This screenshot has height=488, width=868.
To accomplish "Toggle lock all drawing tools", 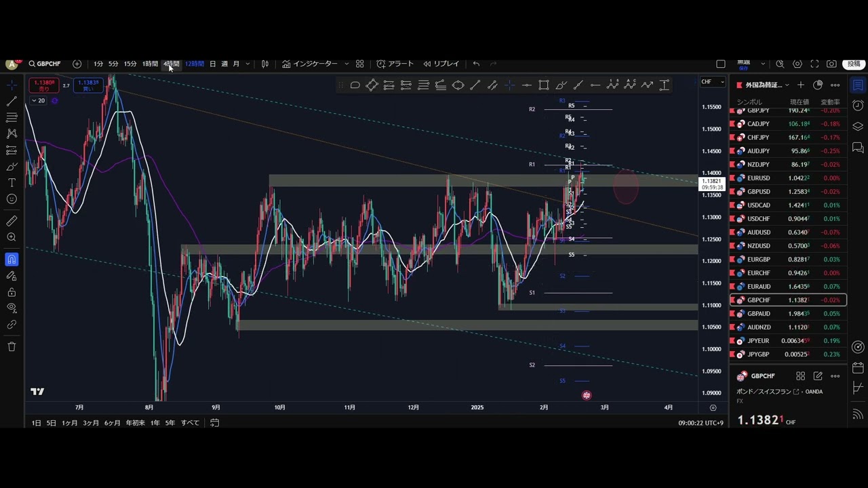I will pos(12,292).
